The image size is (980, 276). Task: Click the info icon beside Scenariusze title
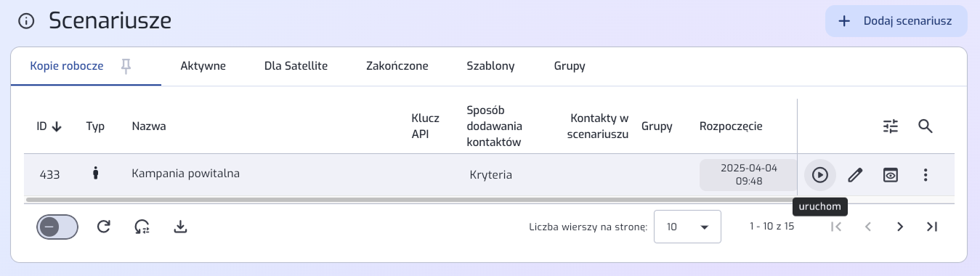pyautogui.click(x=26, y=21)
